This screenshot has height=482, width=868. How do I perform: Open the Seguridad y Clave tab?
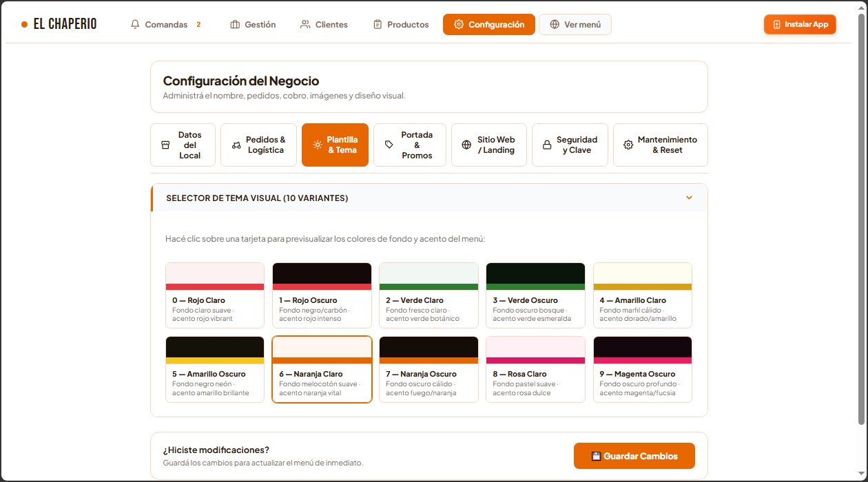click(570, 145)
